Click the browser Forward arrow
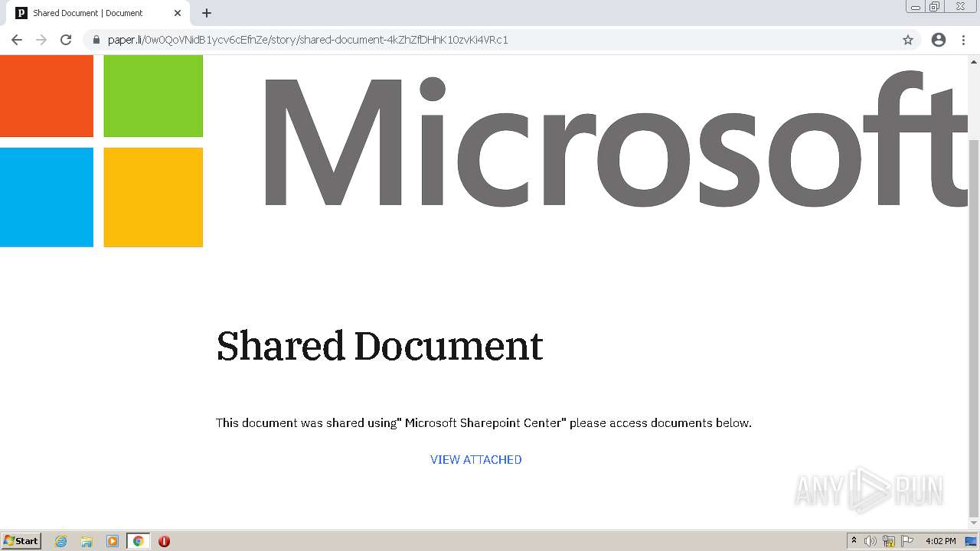The image size is (980, 551). pos(41,40)
